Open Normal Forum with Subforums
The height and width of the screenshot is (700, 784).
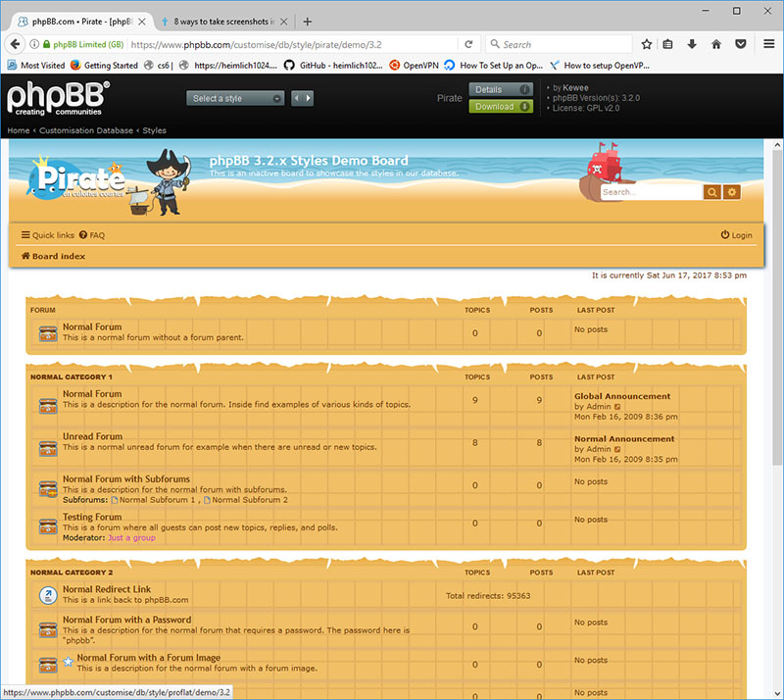[x=126, y=478]
